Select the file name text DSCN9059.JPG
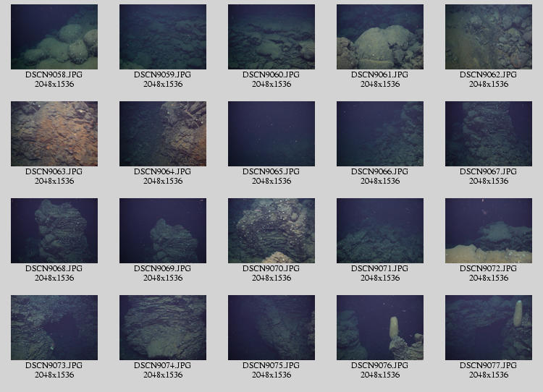Image resolution: width=543 pixels, height=392 pixels. pos(162,74)
